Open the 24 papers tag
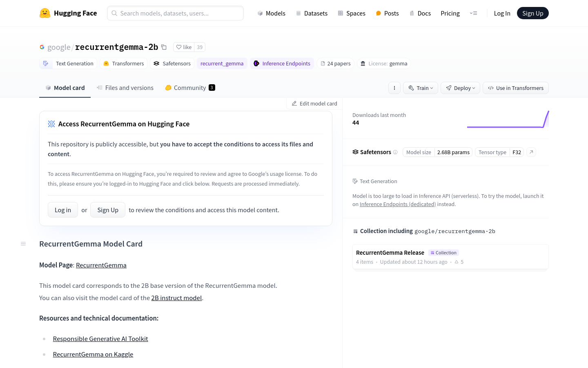Viewport: 588px width, 368px height. [336, 63]
